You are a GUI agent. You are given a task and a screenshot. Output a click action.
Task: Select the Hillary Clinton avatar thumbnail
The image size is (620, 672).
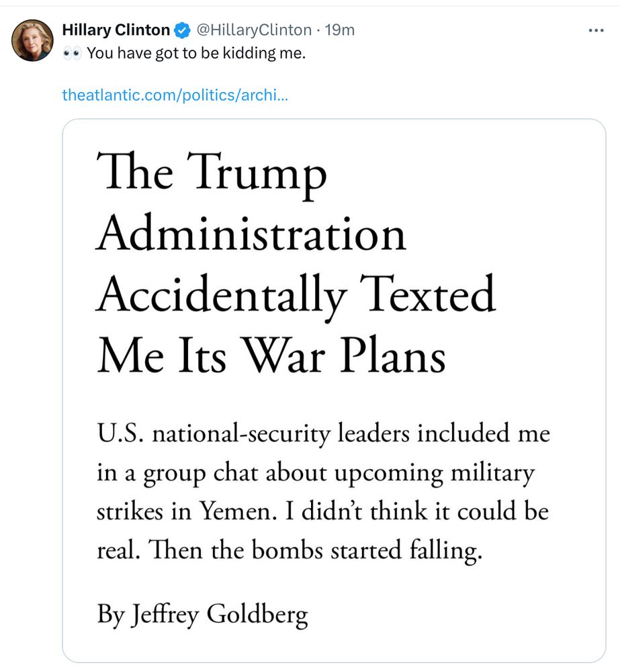click(x=32, y=40)
